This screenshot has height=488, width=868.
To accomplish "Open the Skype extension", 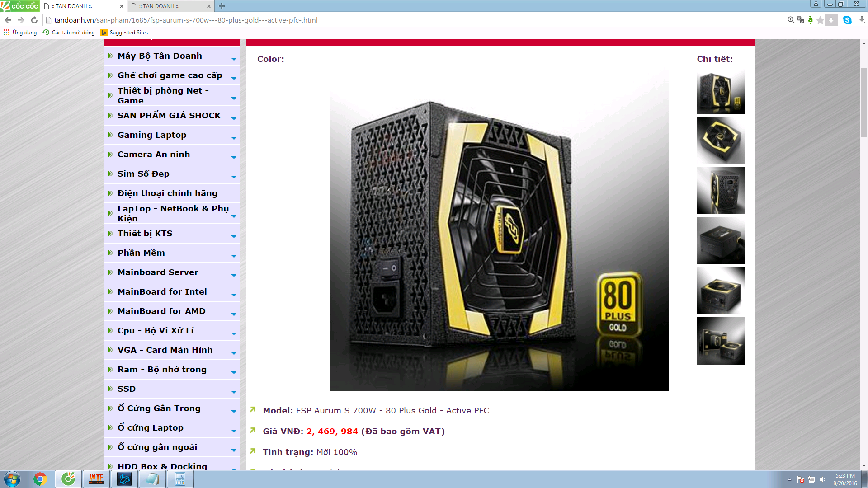I will coord(847,20).
